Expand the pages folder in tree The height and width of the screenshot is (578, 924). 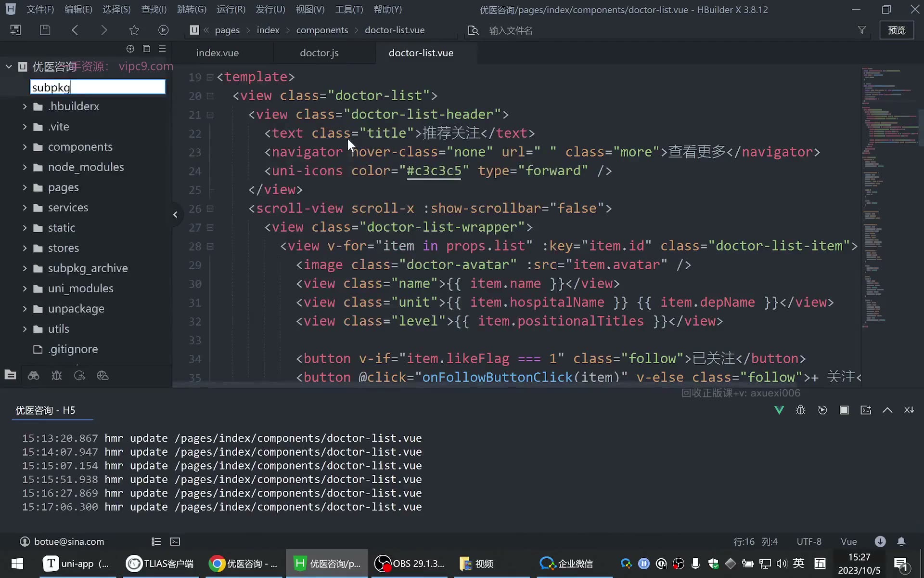point(25,187)
